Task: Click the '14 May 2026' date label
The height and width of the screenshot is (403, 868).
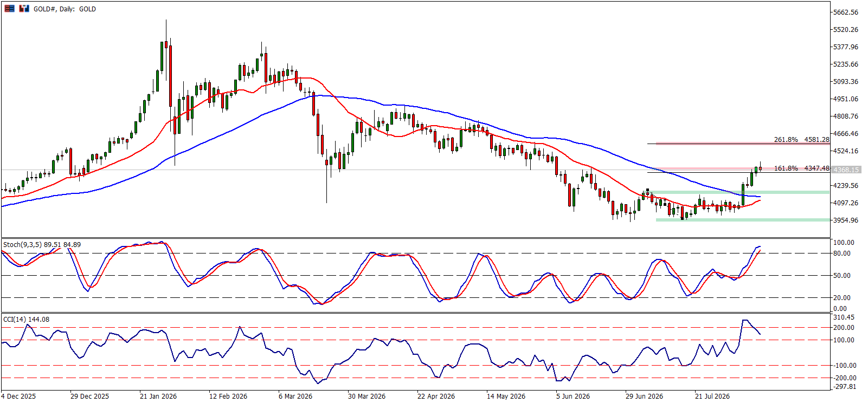Action: [x=506, y=396]
